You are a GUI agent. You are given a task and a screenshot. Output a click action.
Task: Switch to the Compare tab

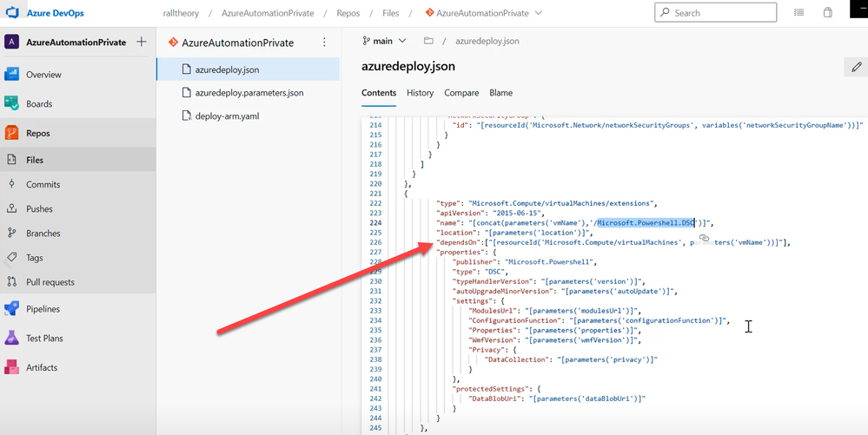click(x=461, y=93)
